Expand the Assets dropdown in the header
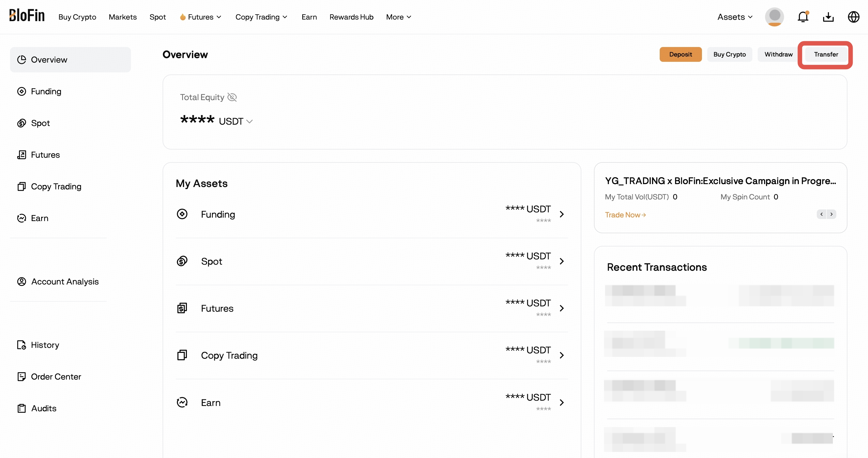Image resolution: width=868 pixels, height=458 pixels. pyautogui.click(x=735, y=17)
